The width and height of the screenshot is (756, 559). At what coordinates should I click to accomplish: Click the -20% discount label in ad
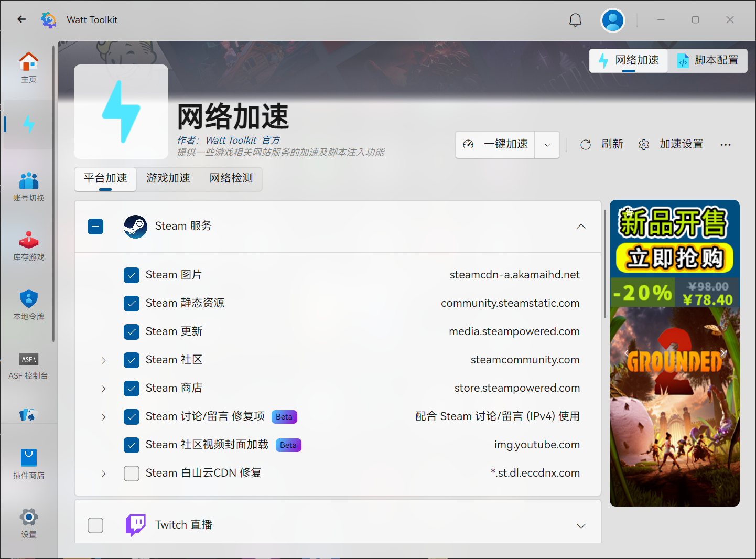pos(642,293)
